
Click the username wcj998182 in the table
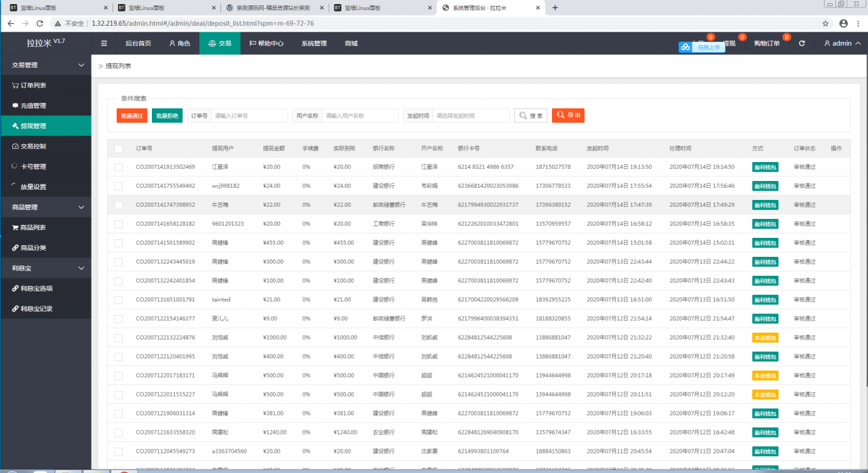(x=226, y=186)
